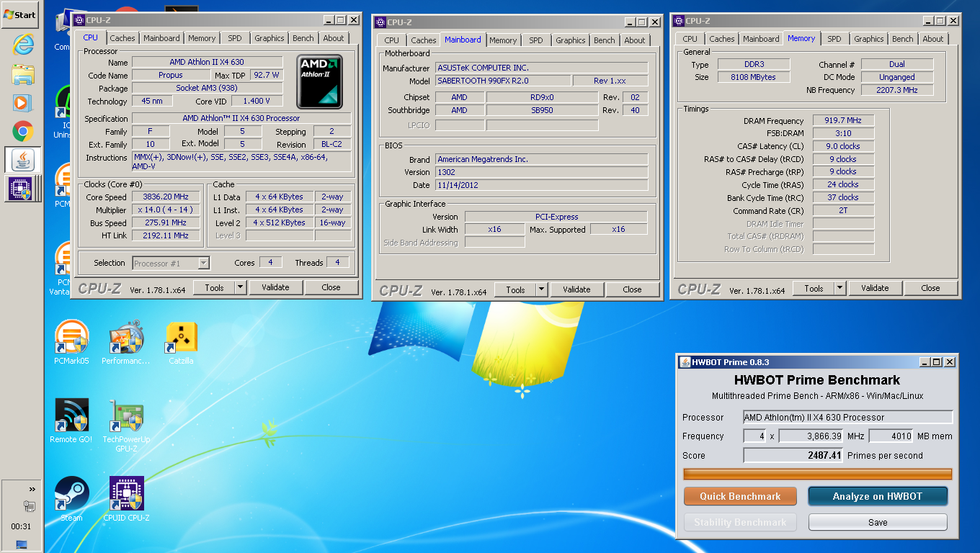980x553 pixels.
Task: Open Internet Explorer from the taskbar
Action: [22, 45]
